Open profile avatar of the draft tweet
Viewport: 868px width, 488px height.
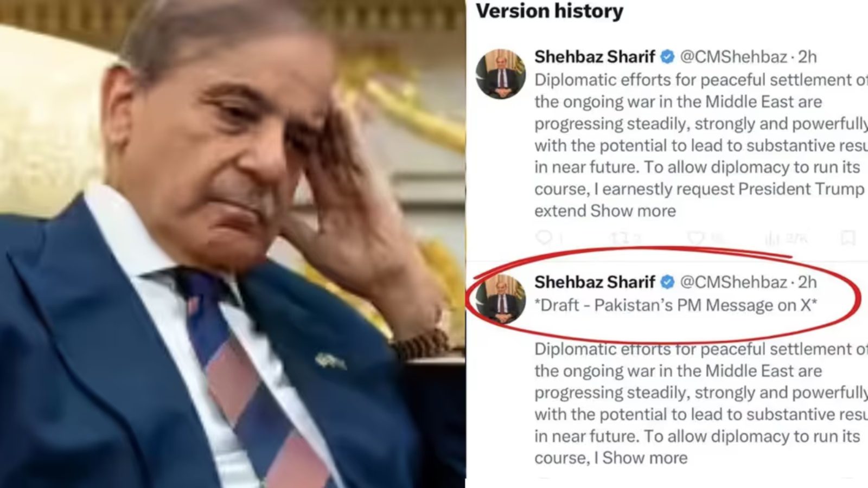click(501, 299)
